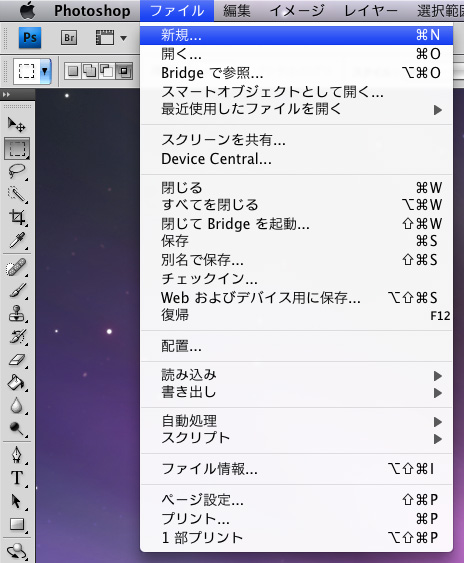Select the Path Selection tool
Viewport: 464px width, 563px height.
click(x=17, y=501)
